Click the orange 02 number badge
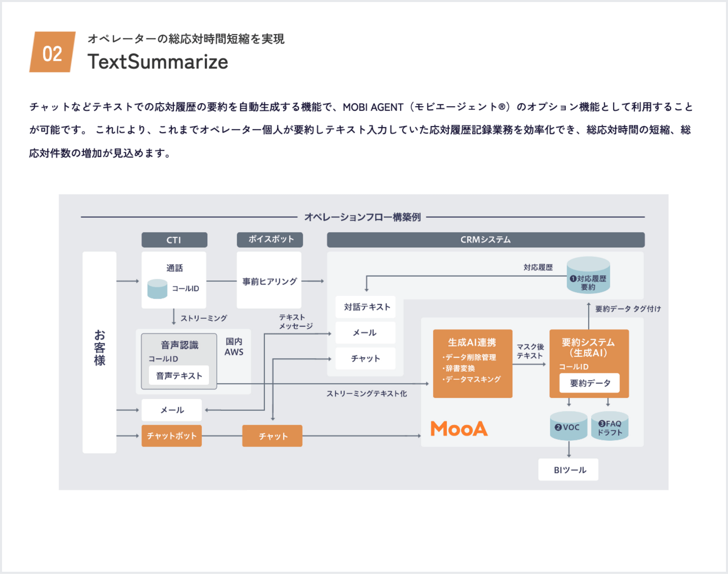 (x=53, y=52)
